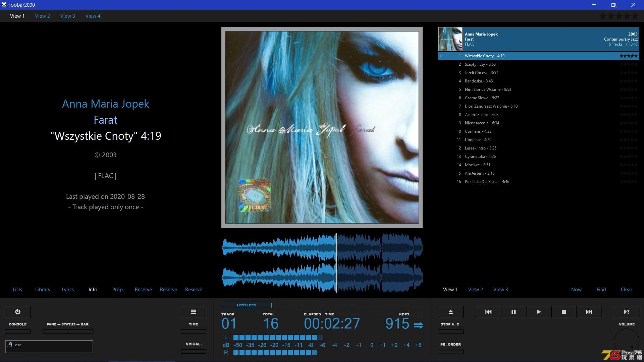Viewport: 644px width, 362px height.
Task: Click the star rating on Bandoska row
Action: pos(629,81)
